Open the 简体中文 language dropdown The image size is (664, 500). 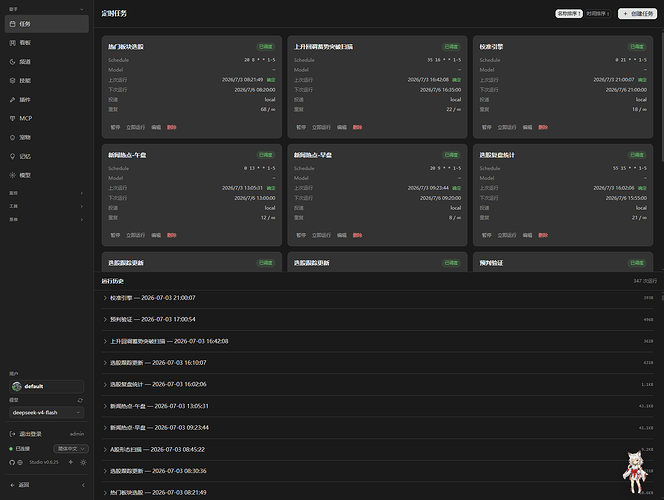[x=71, y=448]
